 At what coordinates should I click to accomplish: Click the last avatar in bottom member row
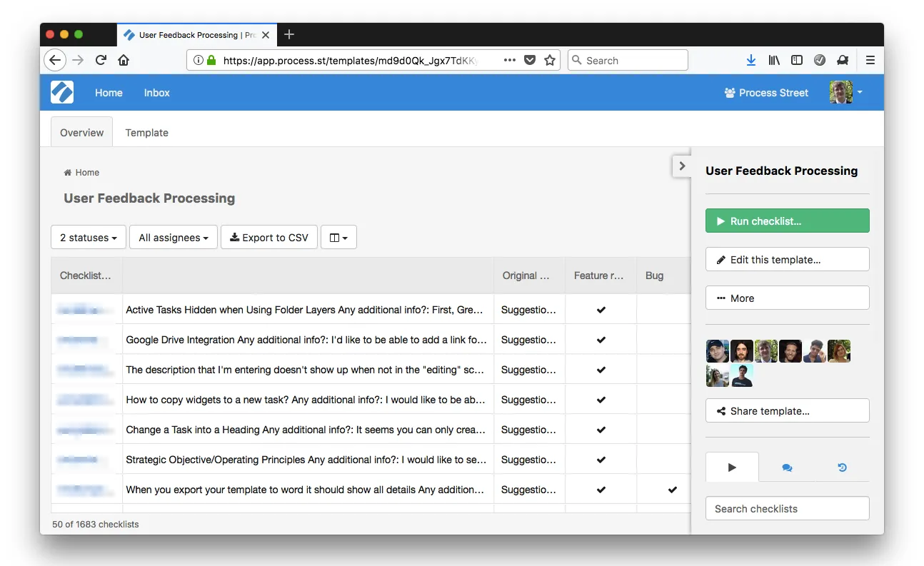click(742, 375)
